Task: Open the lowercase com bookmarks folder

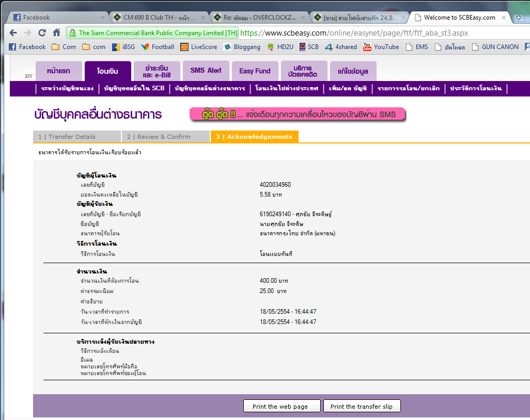Action: (94, 47)
